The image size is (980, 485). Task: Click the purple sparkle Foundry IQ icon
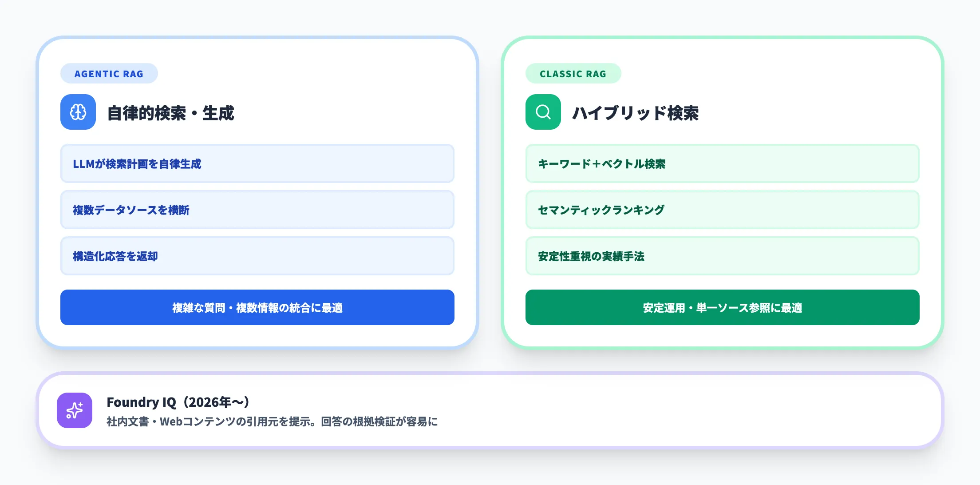pos(75,410)
